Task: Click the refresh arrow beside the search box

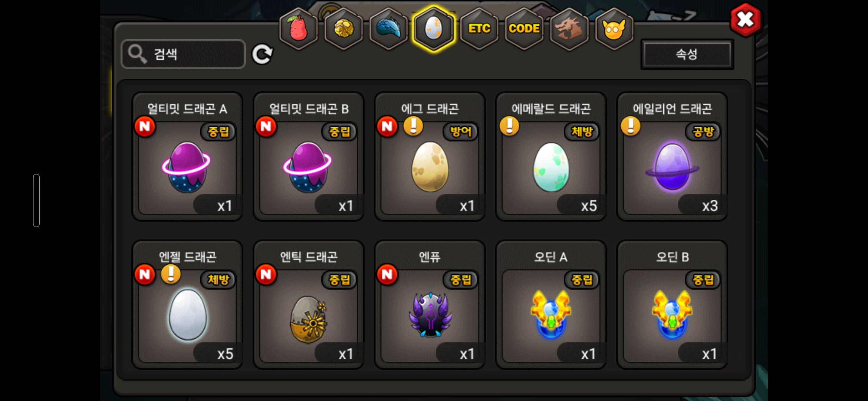Action: pyautogui.click(x=262, y=55)
